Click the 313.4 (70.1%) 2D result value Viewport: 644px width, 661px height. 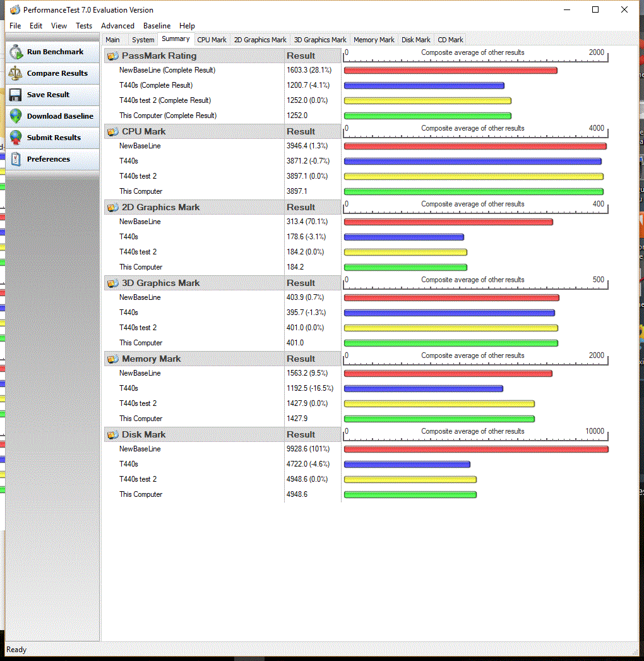[307, 222]
